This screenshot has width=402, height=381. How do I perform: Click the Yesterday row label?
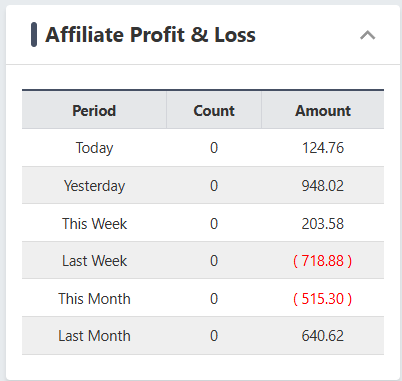pos(94,186)
